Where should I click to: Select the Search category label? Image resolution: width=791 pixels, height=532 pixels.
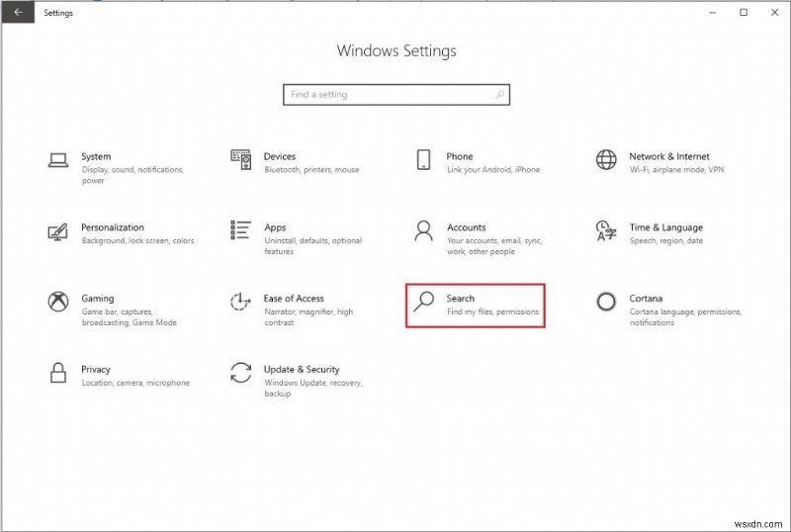coord(460,299)
